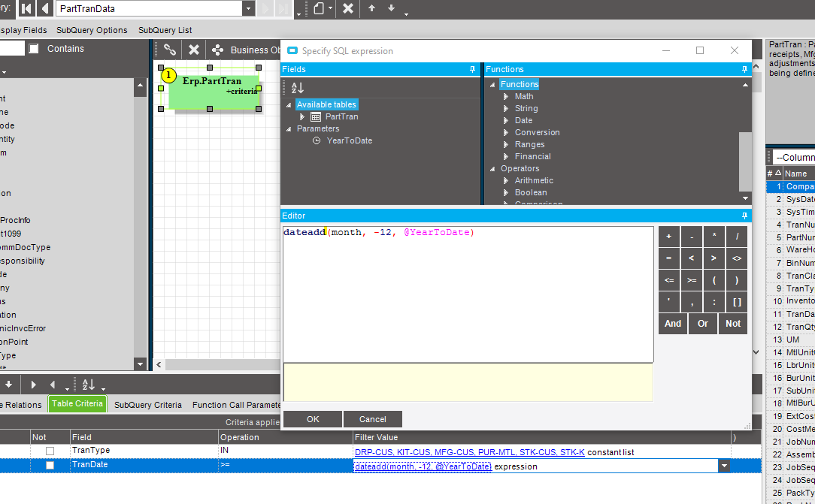Sort list with the AZ sort icon in bottom toolbar

click(89, 385)
